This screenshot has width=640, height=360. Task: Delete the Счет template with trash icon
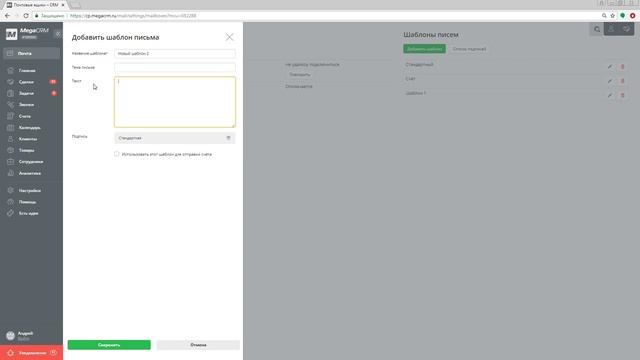(622, 81)
